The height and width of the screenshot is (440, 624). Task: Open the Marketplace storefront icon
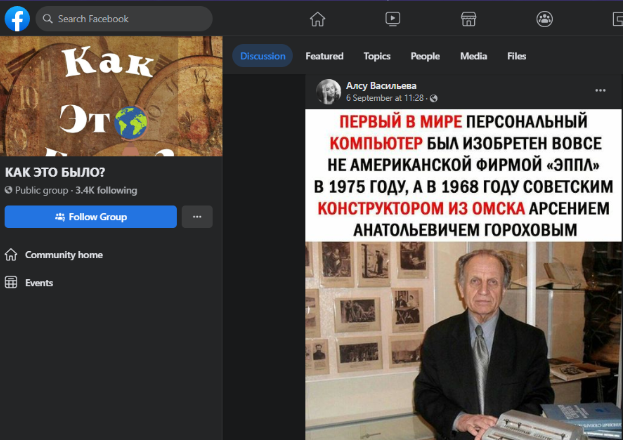468,19
